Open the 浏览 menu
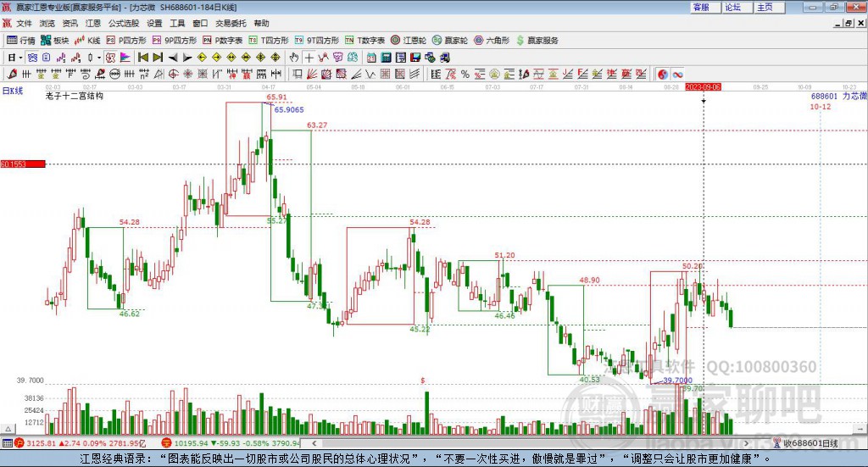The image size is (868, 467). (47, 23)
